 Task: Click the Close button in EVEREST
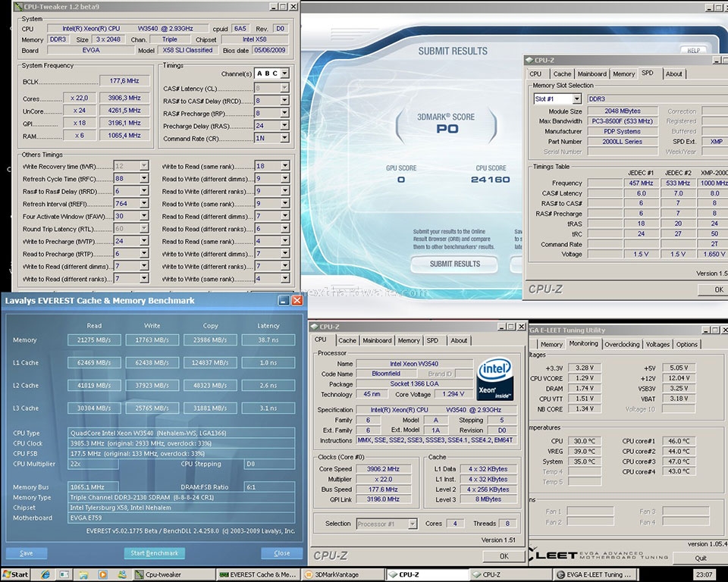coord(282,552)
